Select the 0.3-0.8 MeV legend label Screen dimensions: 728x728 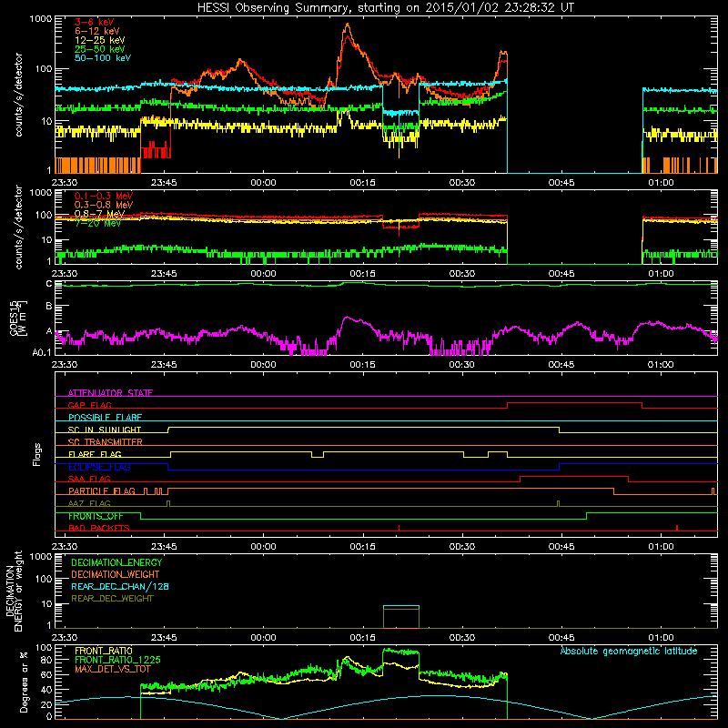(104, 205)
